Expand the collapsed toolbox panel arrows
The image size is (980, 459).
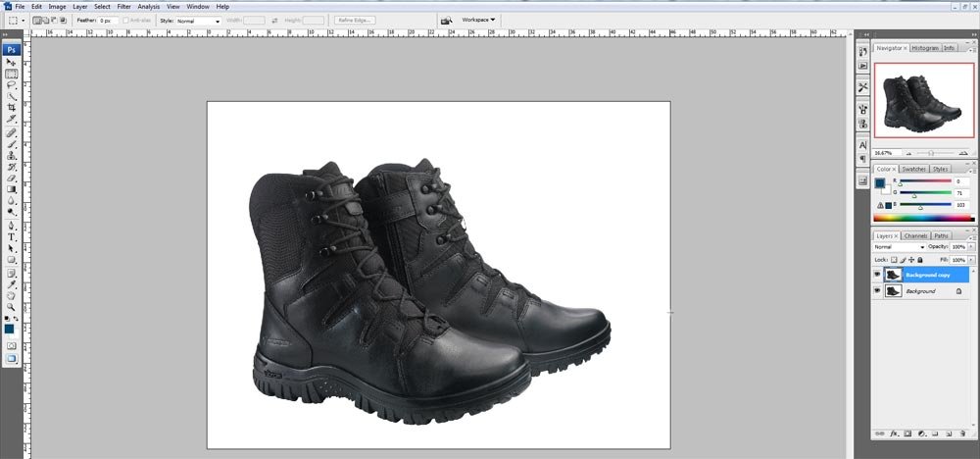[6, 35]
